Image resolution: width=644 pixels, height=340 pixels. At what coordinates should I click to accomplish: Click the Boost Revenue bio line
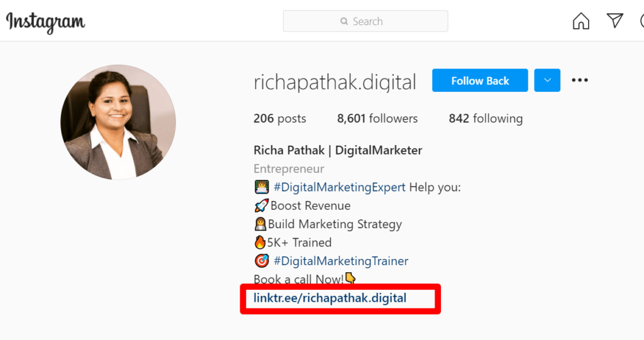click(303, 206)
